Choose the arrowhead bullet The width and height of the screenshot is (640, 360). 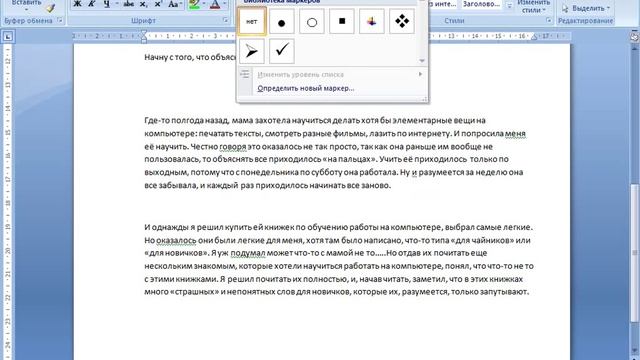(x=252, y=51)
